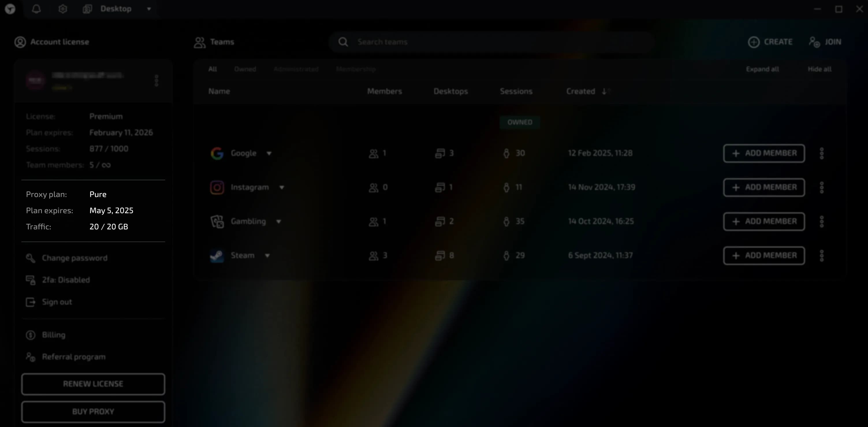Open three-dot menu for Steam team

[822, 255]
